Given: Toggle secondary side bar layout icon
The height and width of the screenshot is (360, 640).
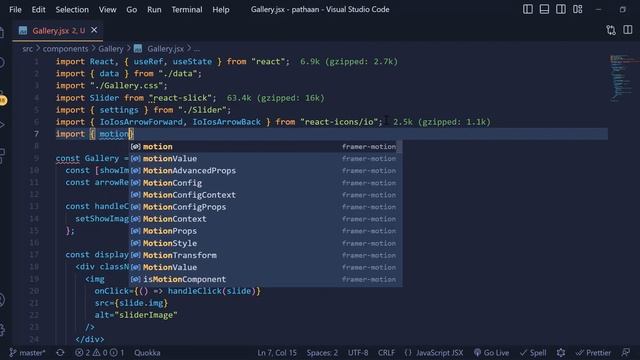Looking at the screenshot, I should click(561, 9).
